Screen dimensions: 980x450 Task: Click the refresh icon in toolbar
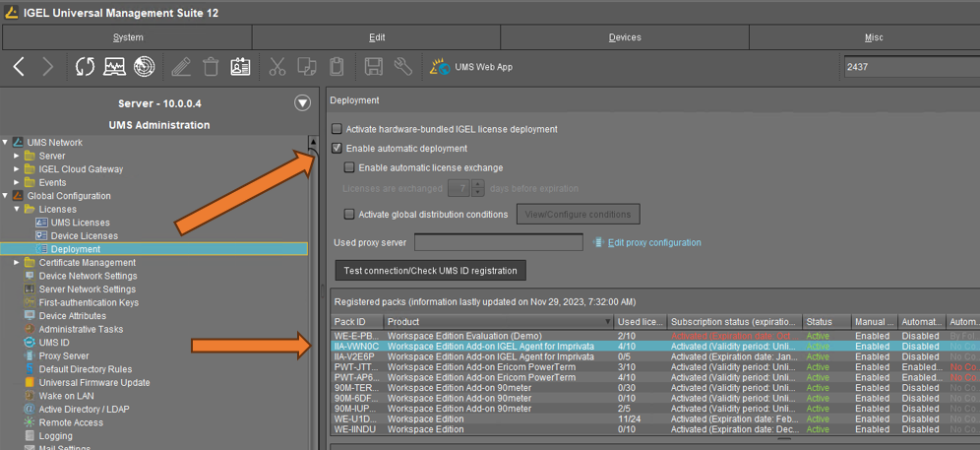coord(86,67)
